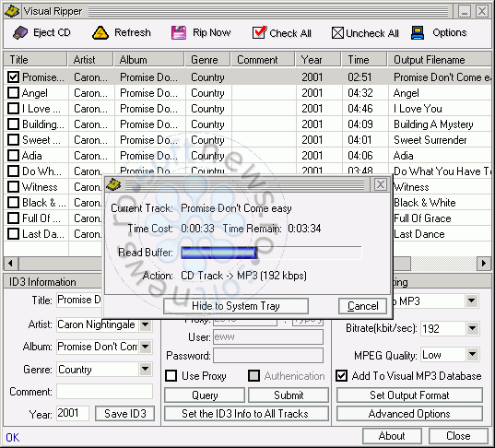
Task: Open Advanced Options
Action: tap(409, 413)
